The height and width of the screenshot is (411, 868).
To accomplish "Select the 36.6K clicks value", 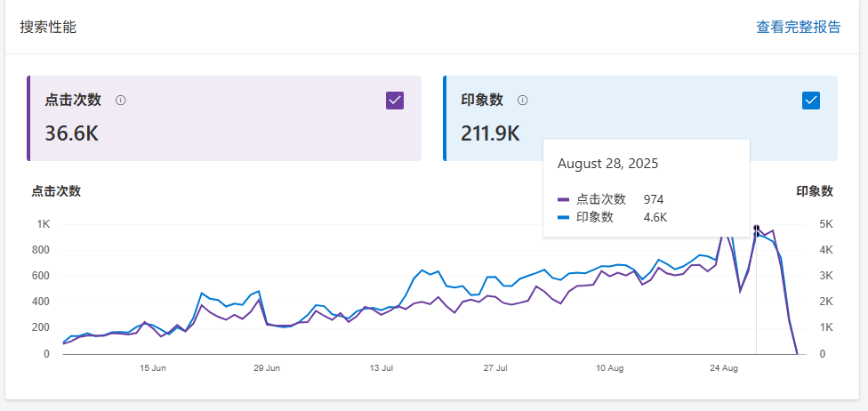I will pos(71,133).
